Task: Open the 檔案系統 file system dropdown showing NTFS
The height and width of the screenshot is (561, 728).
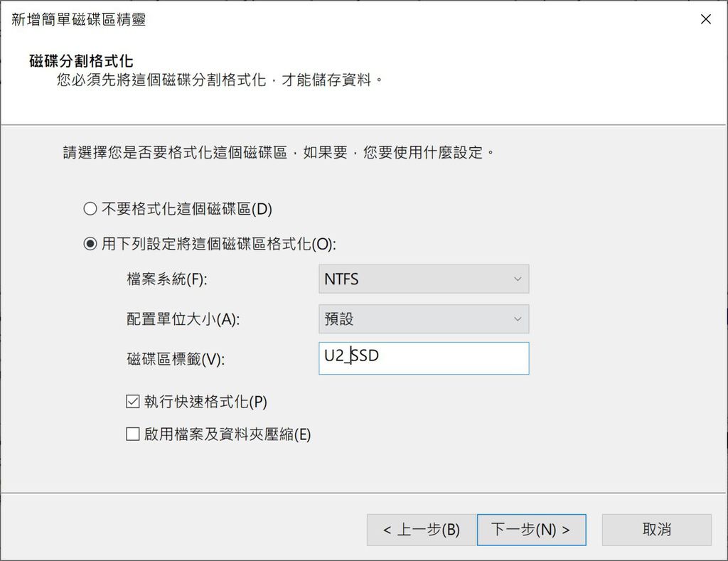Action: pos(423,279)
